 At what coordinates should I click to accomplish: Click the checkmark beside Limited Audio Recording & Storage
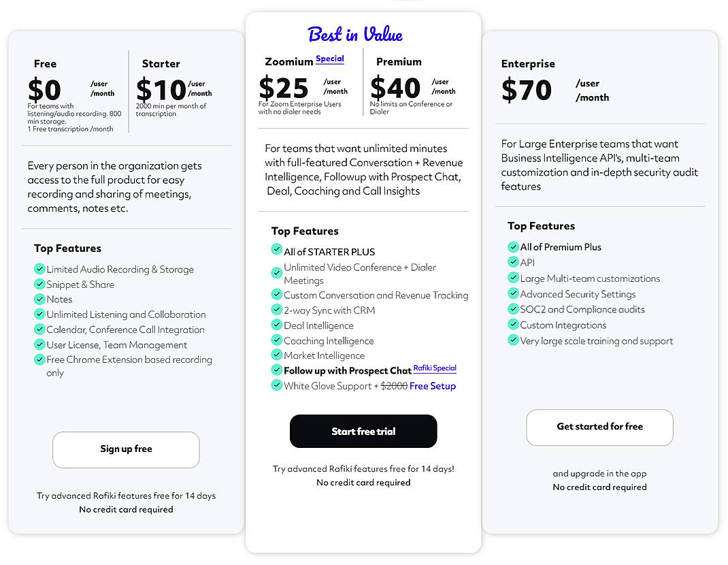(x=39, y=269)
